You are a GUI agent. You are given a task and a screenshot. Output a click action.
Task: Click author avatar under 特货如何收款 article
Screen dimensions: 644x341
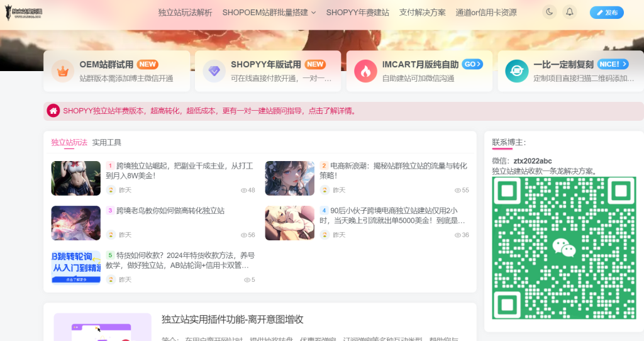111,279
